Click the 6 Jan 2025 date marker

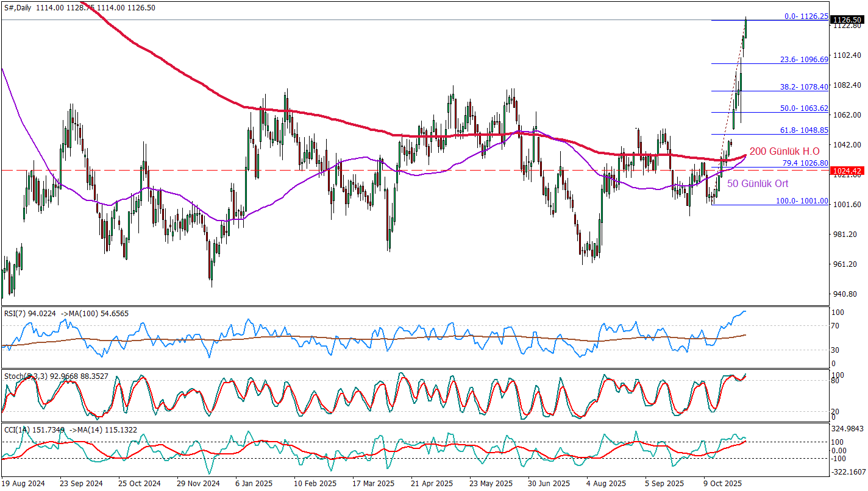pos(253,482)
